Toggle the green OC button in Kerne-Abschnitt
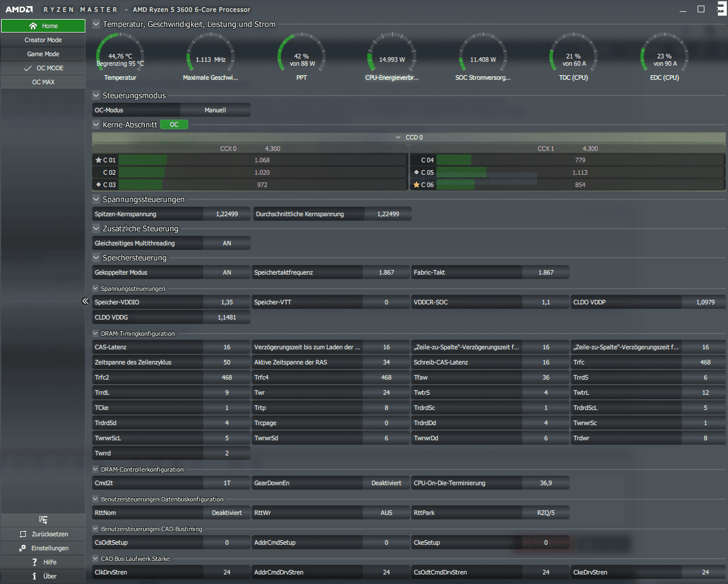 (x=174, y=125)
